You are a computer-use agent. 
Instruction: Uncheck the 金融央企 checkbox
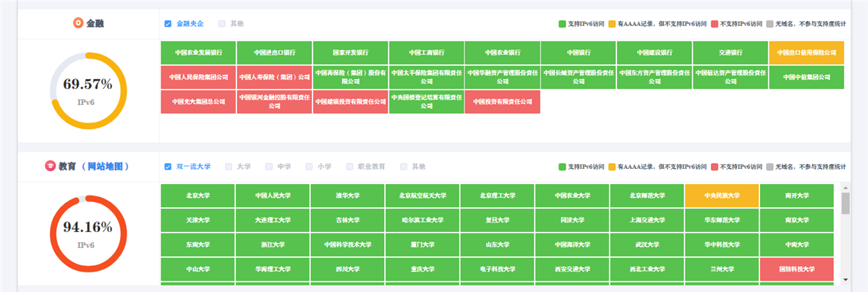[168, 24]
